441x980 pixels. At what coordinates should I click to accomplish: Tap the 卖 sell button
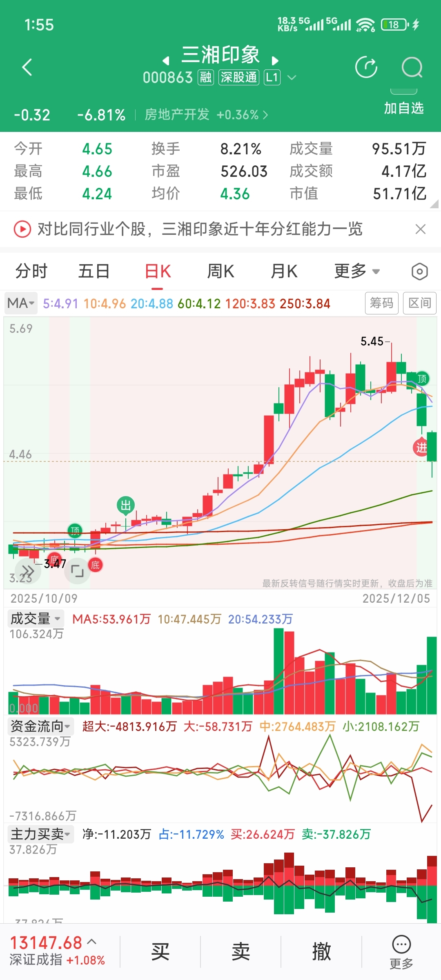pos(241,952)
